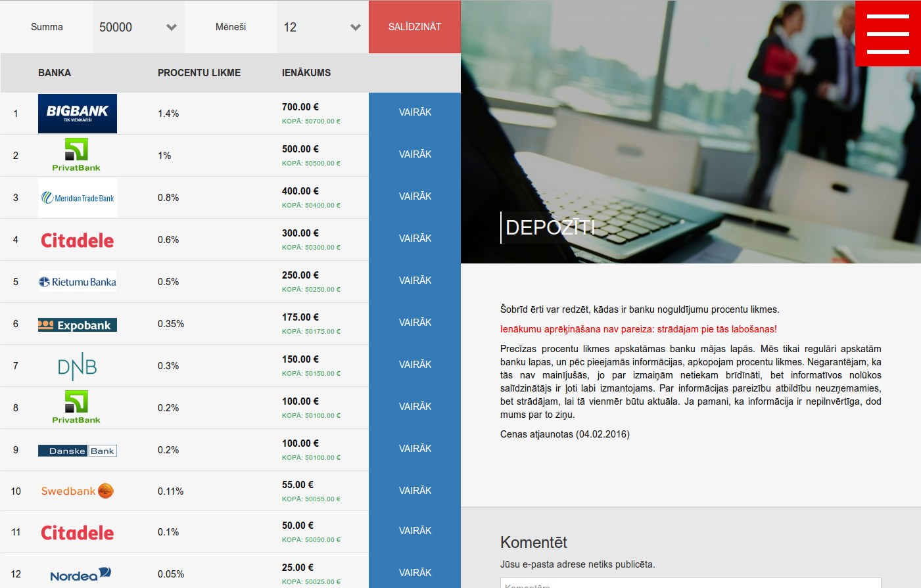
Task: Click the 55.00 € income value
Action: tap(298, 485)
